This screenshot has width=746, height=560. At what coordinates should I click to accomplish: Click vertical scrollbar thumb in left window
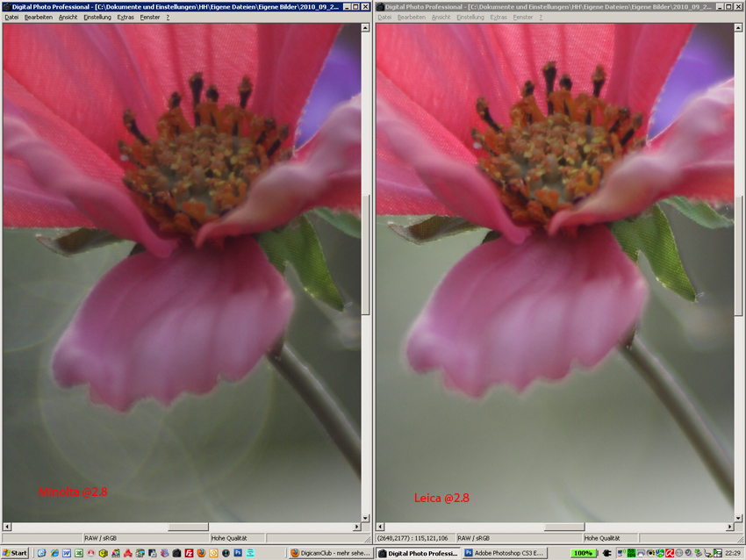tap(365, 255)
